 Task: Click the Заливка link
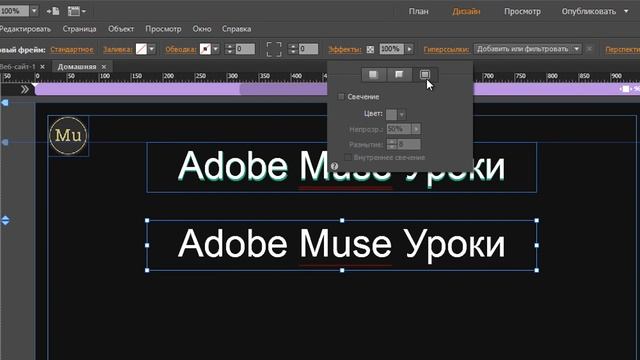pyautogui.click(x=118, y=49)
